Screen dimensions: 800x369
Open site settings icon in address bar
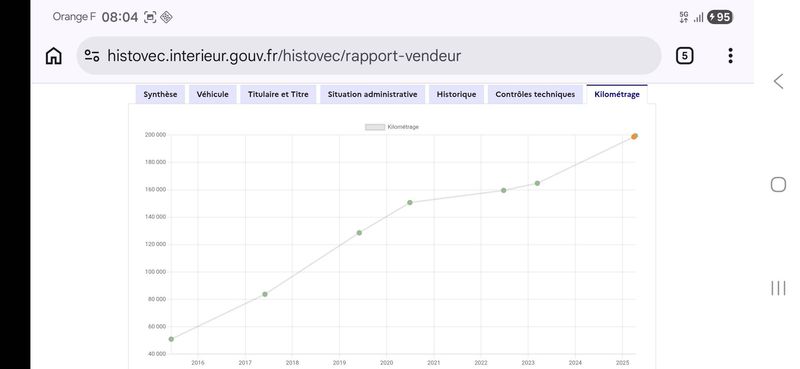(x=92, y=56)
